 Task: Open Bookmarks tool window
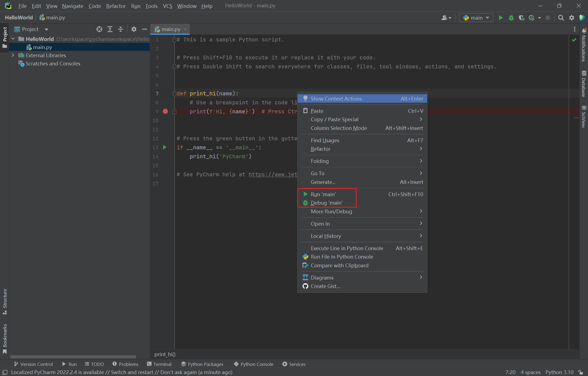tap(5, 339)
